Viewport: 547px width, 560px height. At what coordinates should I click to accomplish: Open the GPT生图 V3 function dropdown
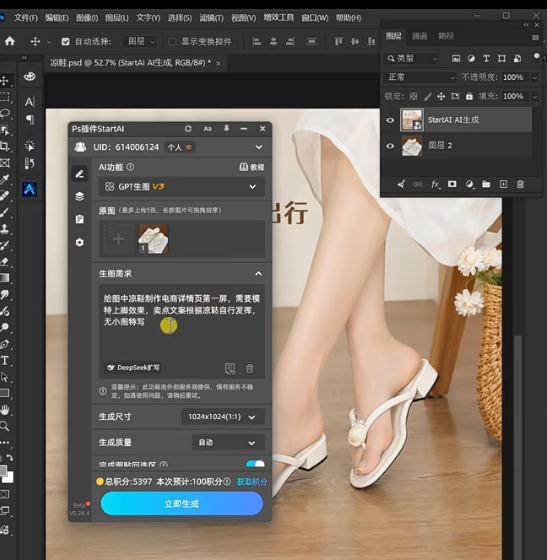pos(182,186)
